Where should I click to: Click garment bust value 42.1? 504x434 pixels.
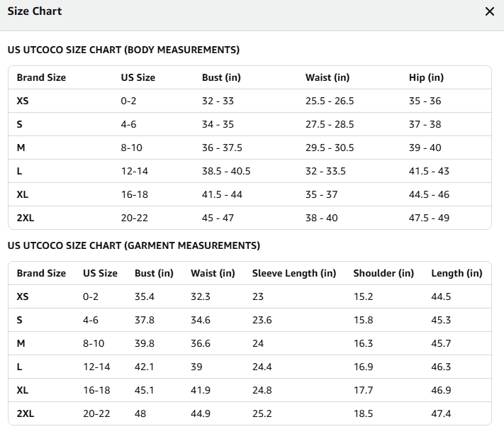click(144, 367)
